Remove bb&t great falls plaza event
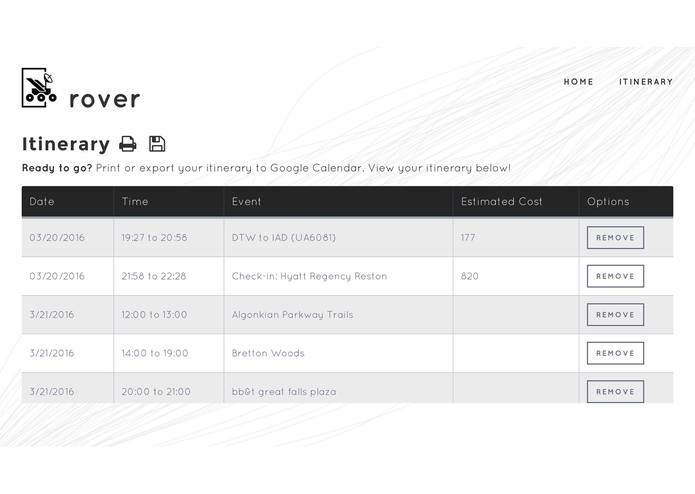This screenshot has width=695, height=494. click(x=615, y=391)
